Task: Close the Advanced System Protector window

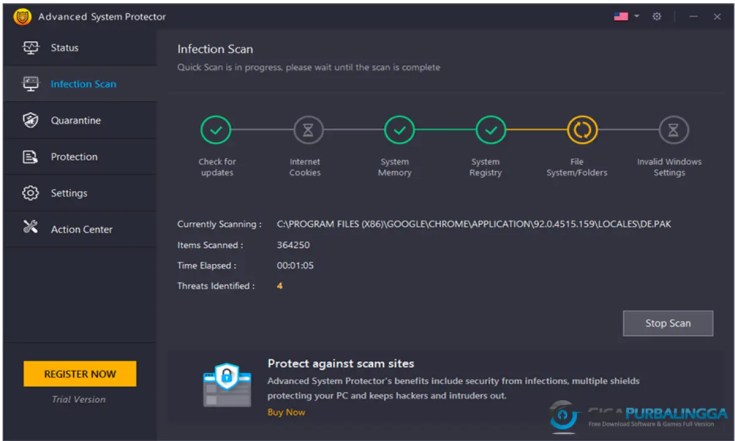Action: [717, 16]
